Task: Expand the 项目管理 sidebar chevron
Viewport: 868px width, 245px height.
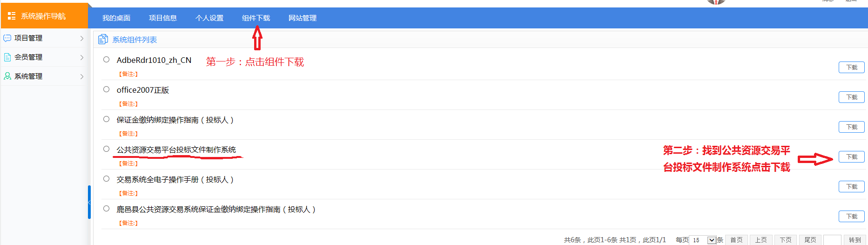Action: (x=82, y=38)
